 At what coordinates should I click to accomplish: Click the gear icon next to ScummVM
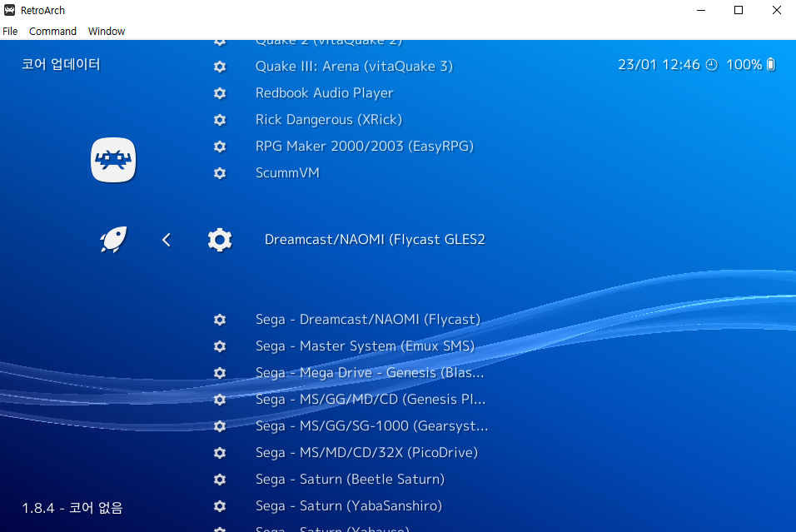[x=220, y=173]
